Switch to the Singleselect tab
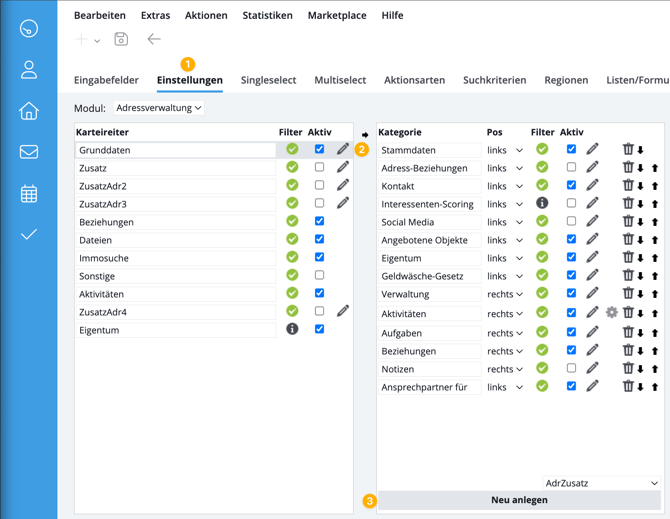The width and height of the screenshot is (670, 519). click(x=268, y=80)
